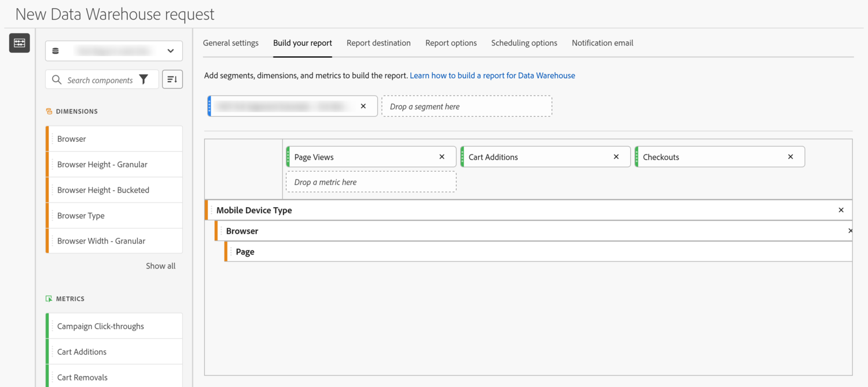The image size is (868, 387).
Task: Select Browser Type dimension
Action: pyautogui.click(x=114, y=215)
